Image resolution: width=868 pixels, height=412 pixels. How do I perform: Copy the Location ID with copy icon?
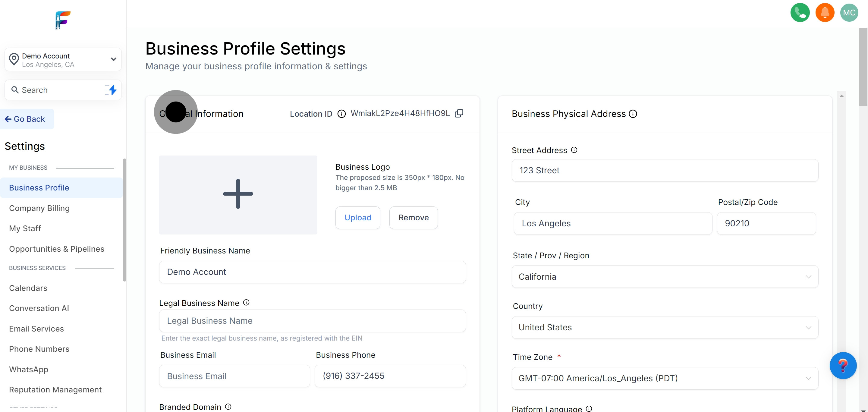459,114
